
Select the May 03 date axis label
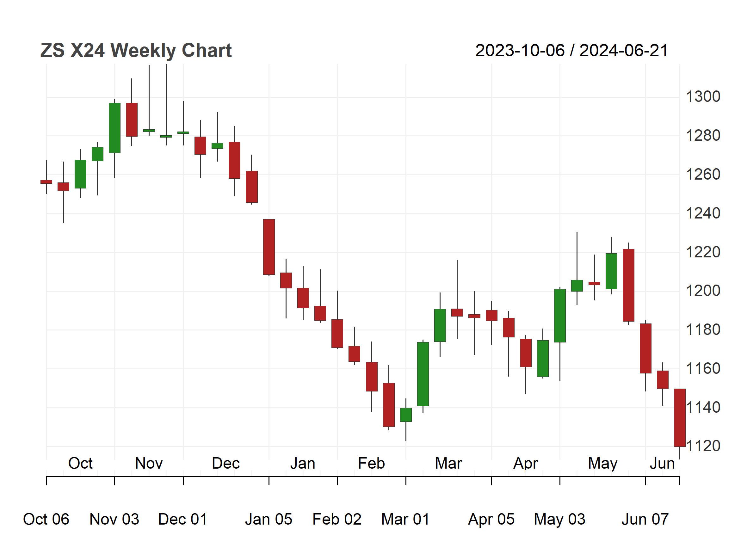(x=559, y=519)
